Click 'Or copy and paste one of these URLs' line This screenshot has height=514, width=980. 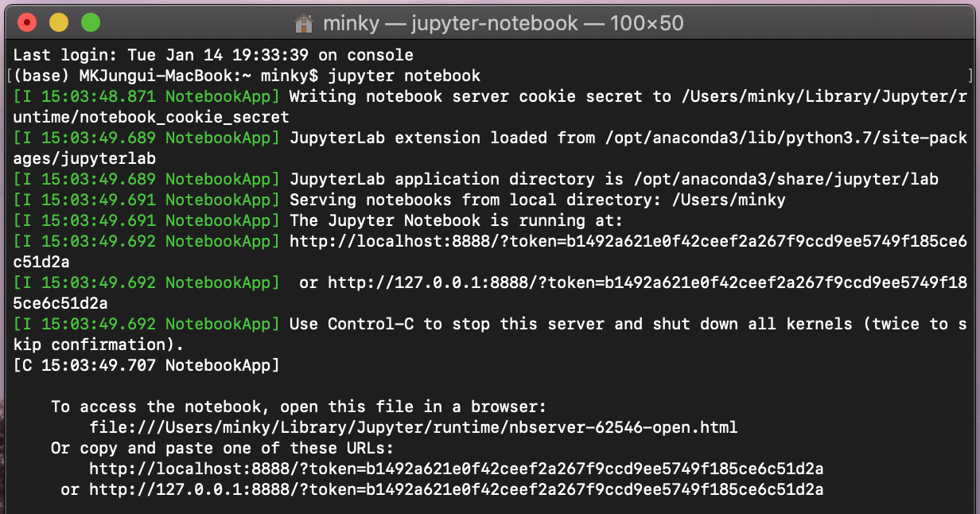223,448
